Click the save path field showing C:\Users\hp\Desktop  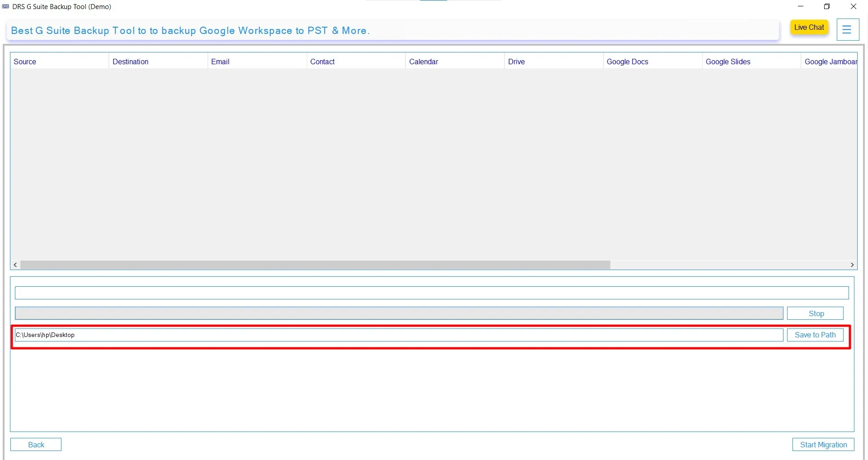pyautogui.click(x=399, y=335)
